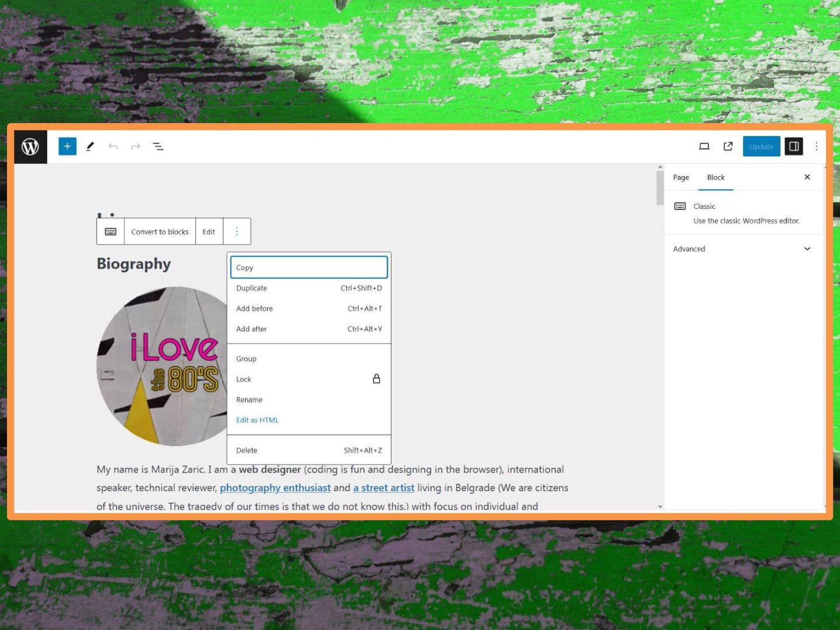Choose Duplicate from the block menu
This screenshot has width=840, height=630.
coord(309,288)
